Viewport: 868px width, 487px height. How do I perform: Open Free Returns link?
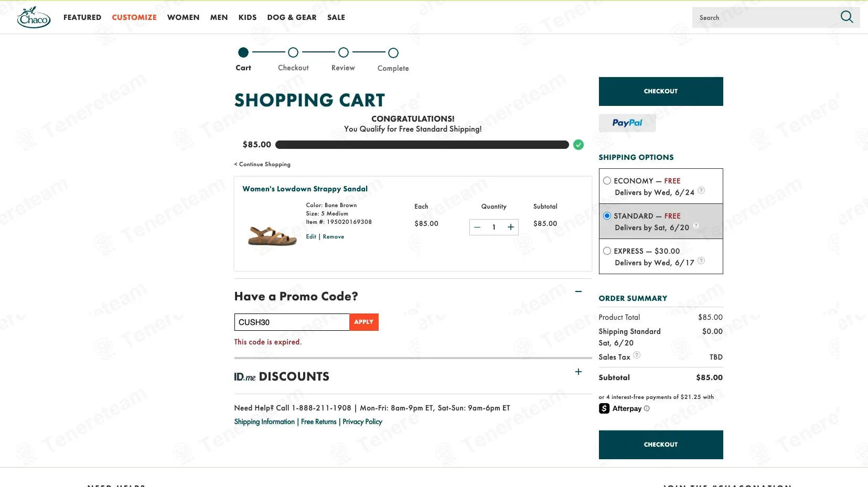(319, 421)
